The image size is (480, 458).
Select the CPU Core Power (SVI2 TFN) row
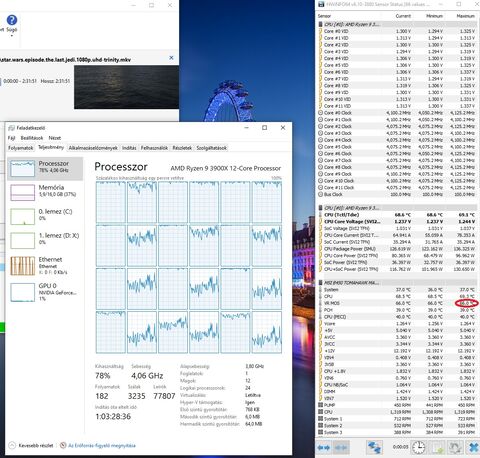click(x=396, y=255)
